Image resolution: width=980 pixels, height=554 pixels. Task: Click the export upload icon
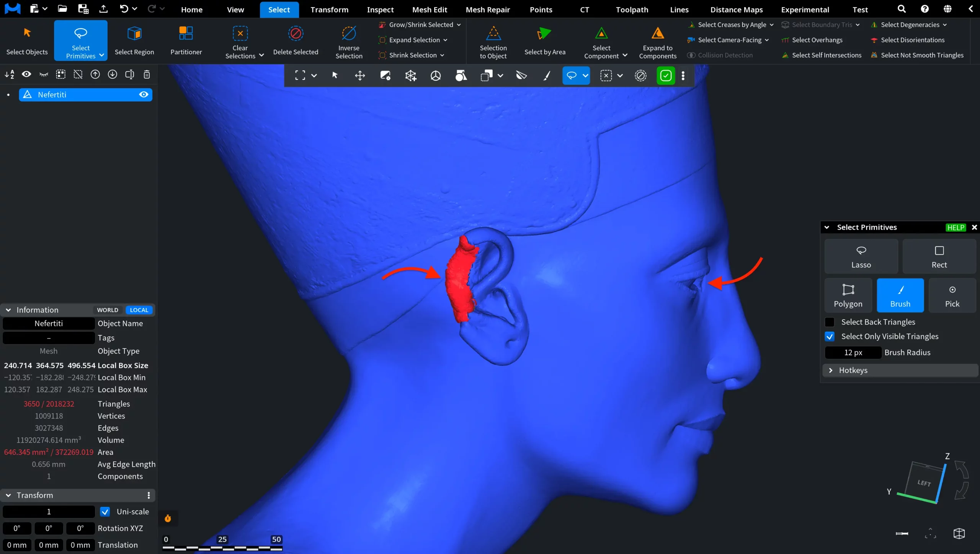pos(103,9)
